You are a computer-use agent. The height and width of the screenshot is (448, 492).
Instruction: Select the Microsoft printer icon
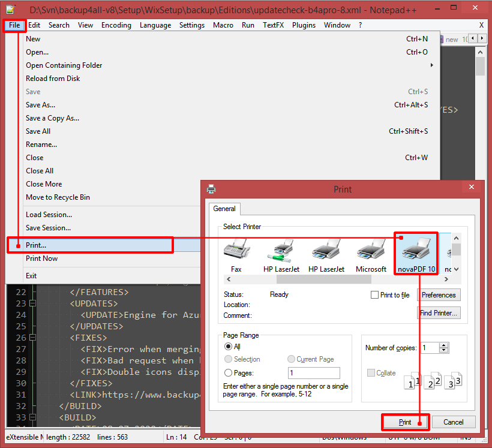pos(371,255)
